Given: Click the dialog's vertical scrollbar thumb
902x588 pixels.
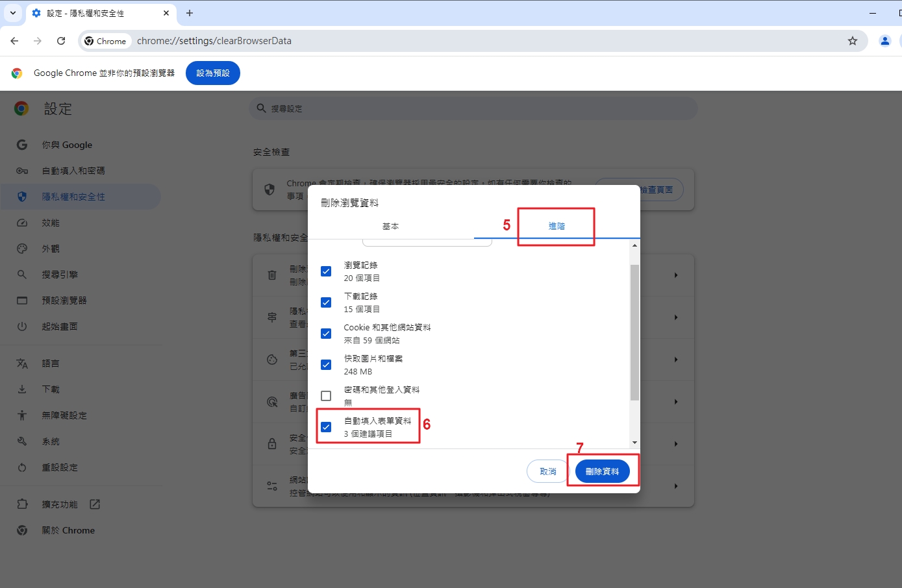Looking at the screenshot, I should click(634, 331).
